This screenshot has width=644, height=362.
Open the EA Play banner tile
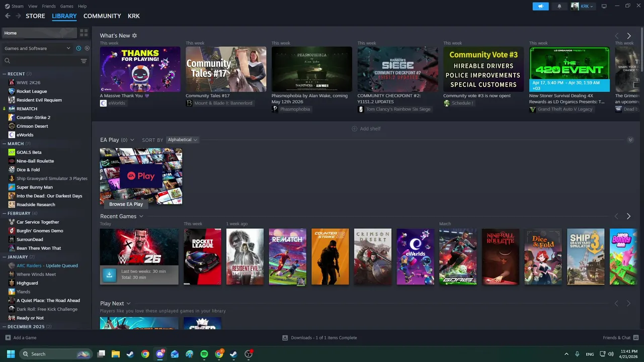[141, 176]
